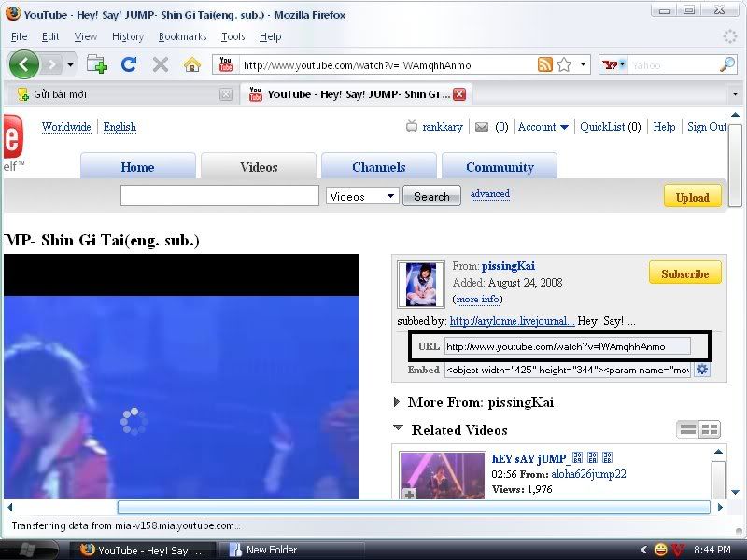Expand the (more info) link

(x=477, y=299)
